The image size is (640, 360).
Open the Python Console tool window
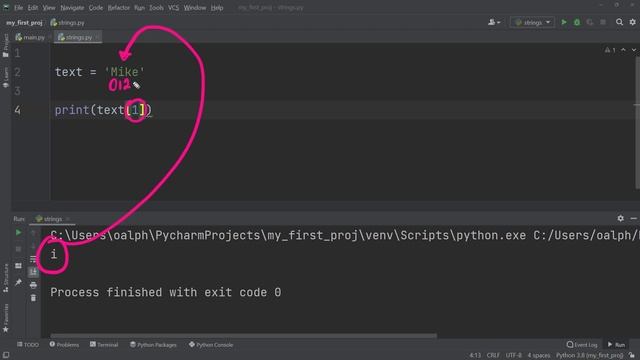pyautogui.click(x=211, y=345)
